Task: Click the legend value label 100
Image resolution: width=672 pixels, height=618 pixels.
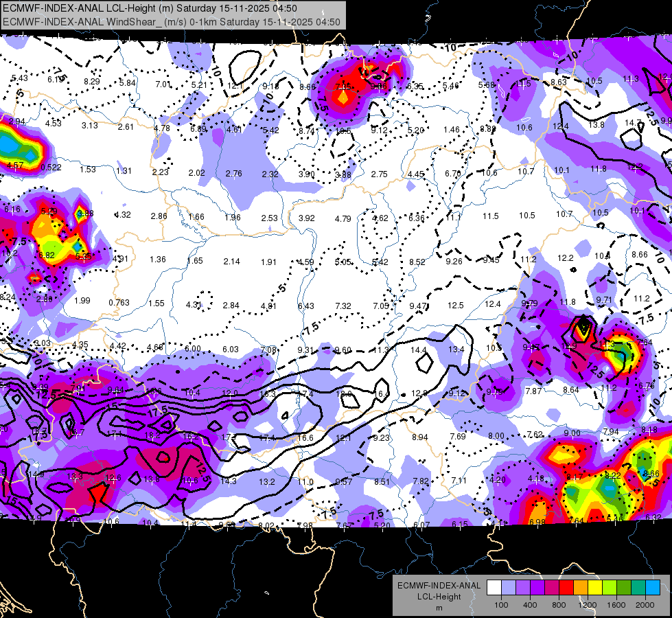Action: 501,605
